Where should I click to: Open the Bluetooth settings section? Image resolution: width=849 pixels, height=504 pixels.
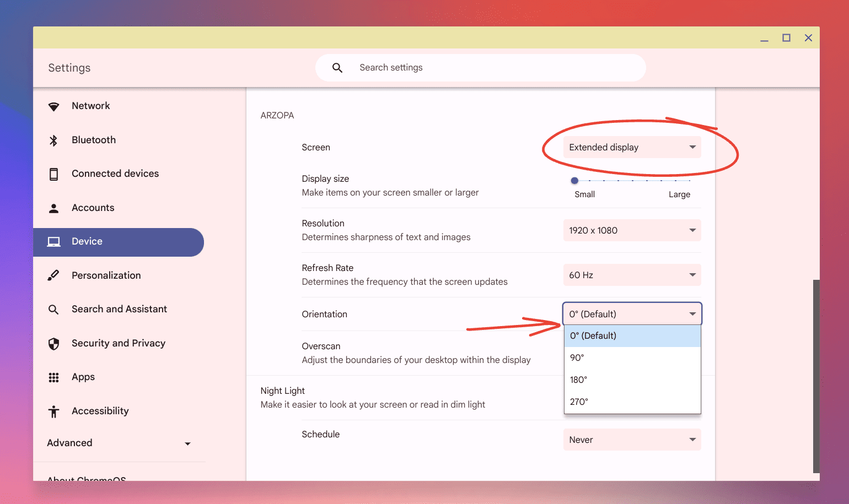click(119, 140)
